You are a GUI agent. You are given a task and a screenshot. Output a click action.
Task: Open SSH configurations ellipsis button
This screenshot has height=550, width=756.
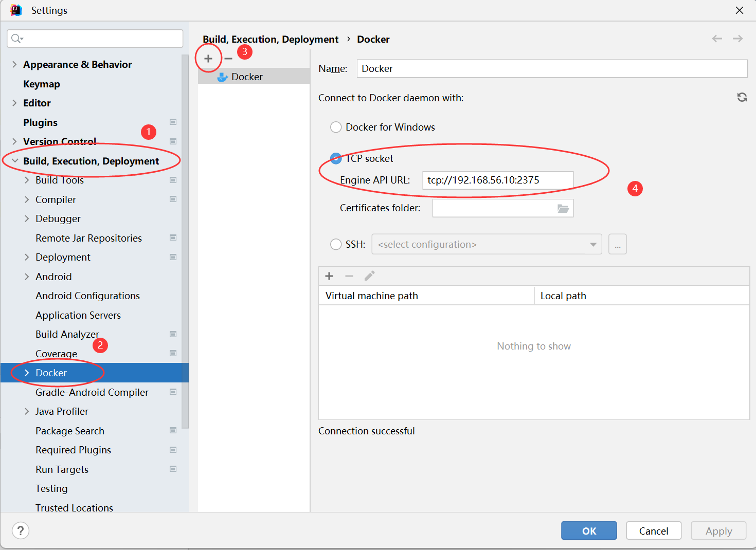click(x=617, y=244)
